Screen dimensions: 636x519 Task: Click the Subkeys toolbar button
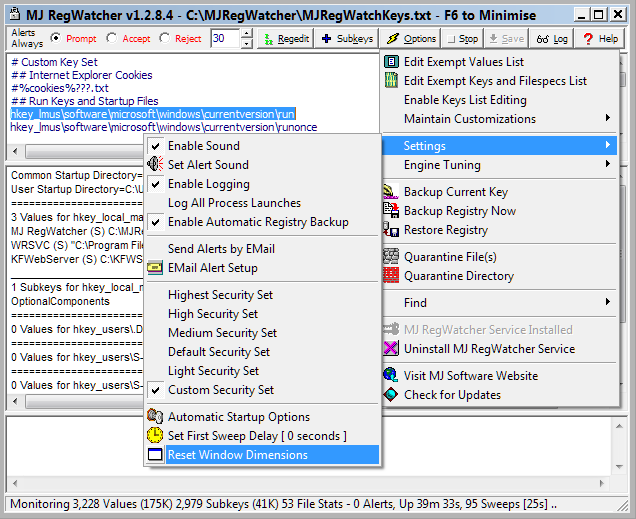coord(347,39)
